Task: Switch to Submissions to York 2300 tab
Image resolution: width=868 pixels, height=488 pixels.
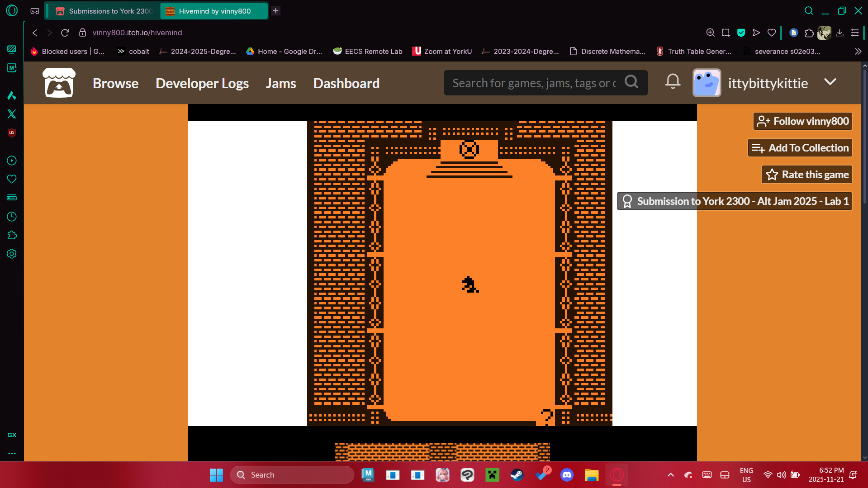Action: pyautogui.click(x=104, y=11)
